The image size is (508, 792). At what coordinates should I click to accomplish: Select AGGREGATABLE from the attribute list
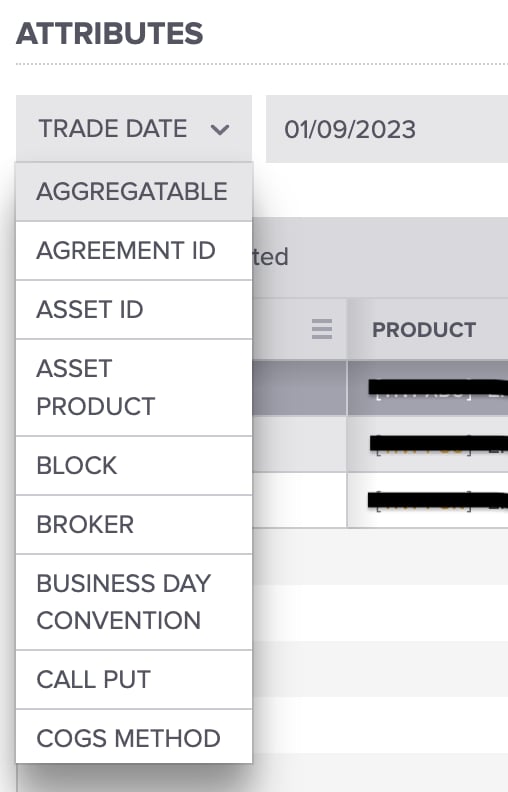(134, 192)
